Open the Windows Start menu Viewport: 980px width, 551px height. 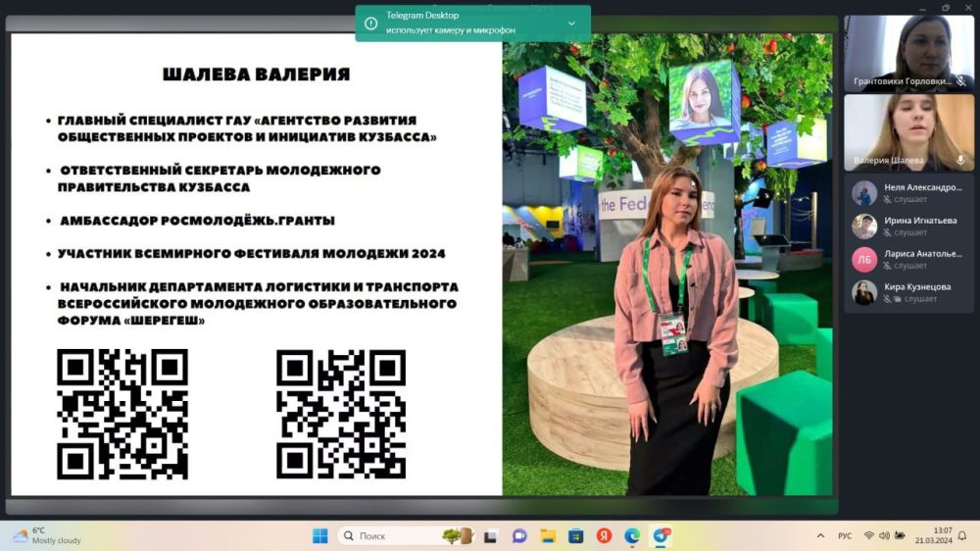pyautogui.click(x=320, y=536)
